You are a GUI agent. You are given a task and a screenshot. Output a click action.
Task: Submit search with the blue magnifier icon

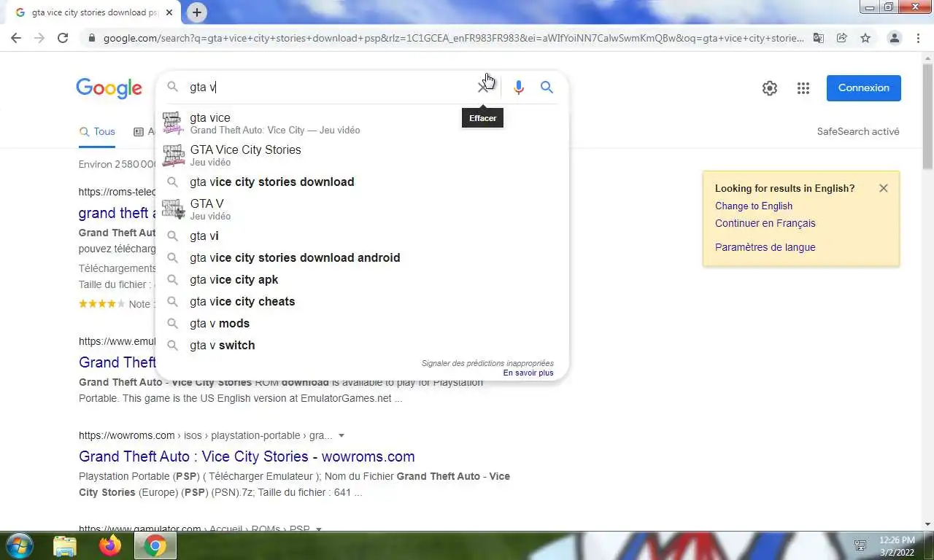pos(547,87)
